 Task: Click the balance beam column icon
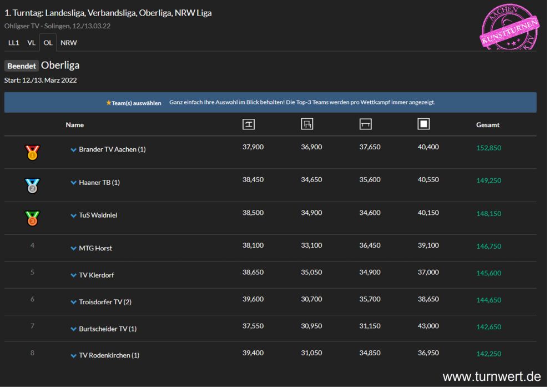(x=365, y=125)
